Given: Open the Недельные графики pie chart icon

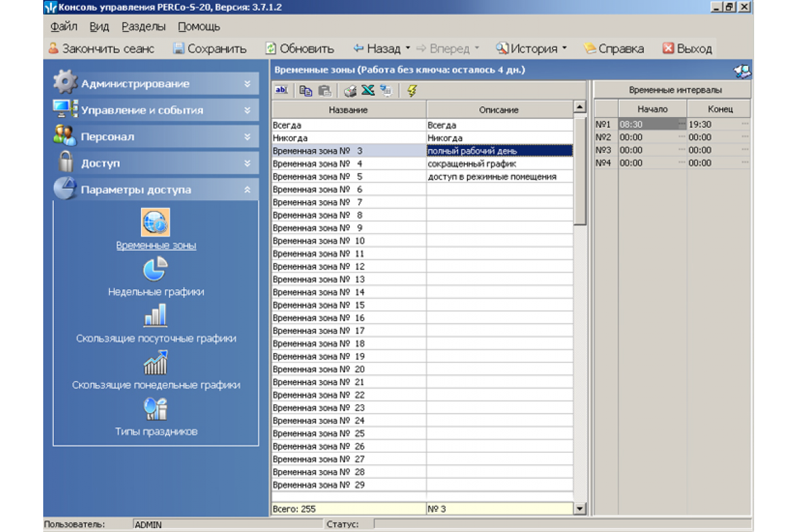Looking at the screenshot, I should [x=156, y=269].
